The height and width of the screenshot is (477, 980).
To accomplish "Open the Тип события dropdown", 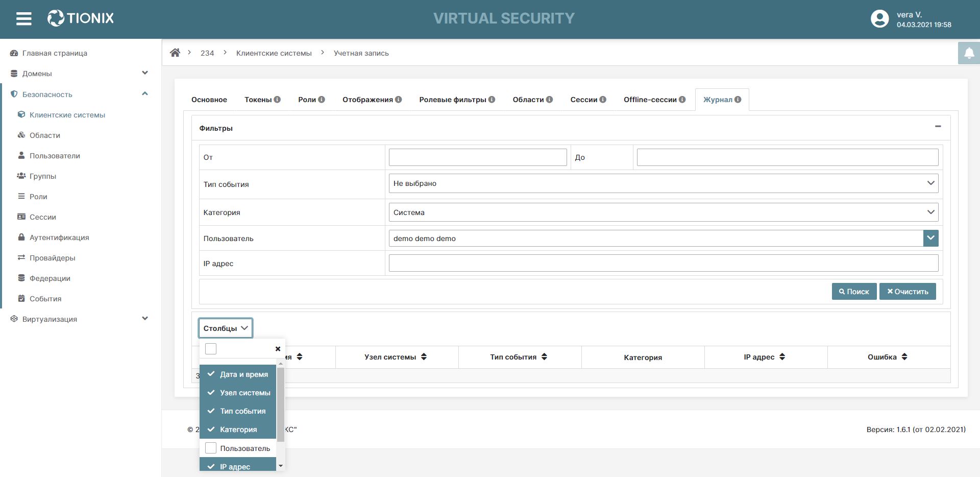I will 663,183.
